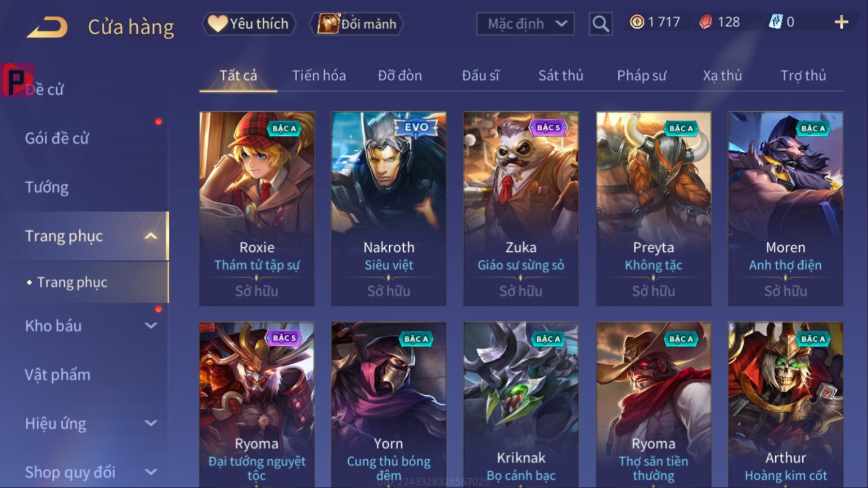Screen dimensions: 868x488
Task: Open Yêu thích heart favorites
Action: click(x=249, y=24)
